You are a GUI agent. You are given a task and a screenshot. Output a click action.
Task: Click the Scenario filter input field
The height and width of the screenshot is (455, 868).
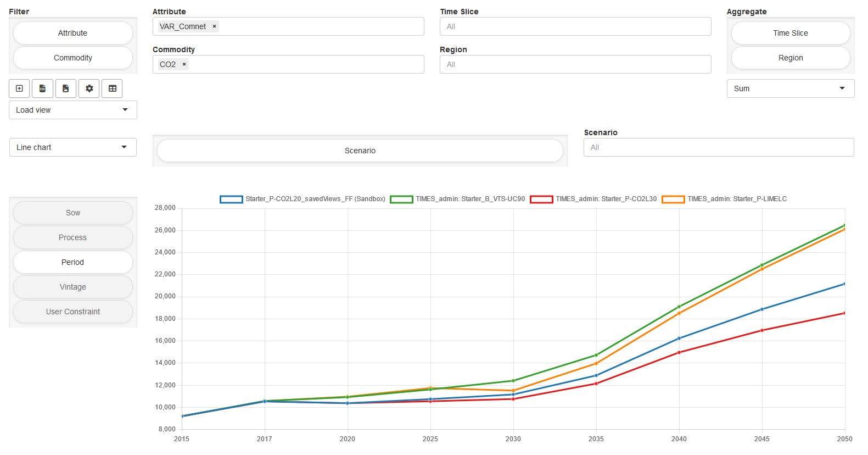[718, 147]
